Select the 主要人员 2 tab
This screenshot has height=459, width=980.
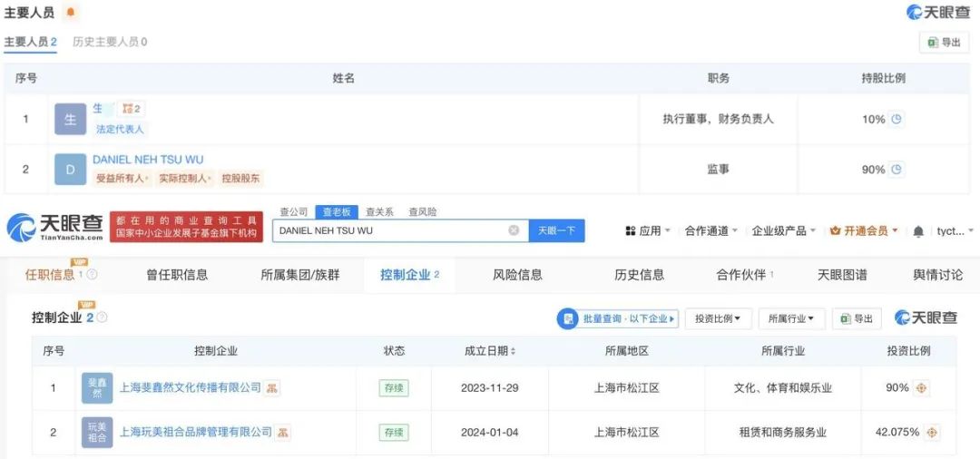31,42
